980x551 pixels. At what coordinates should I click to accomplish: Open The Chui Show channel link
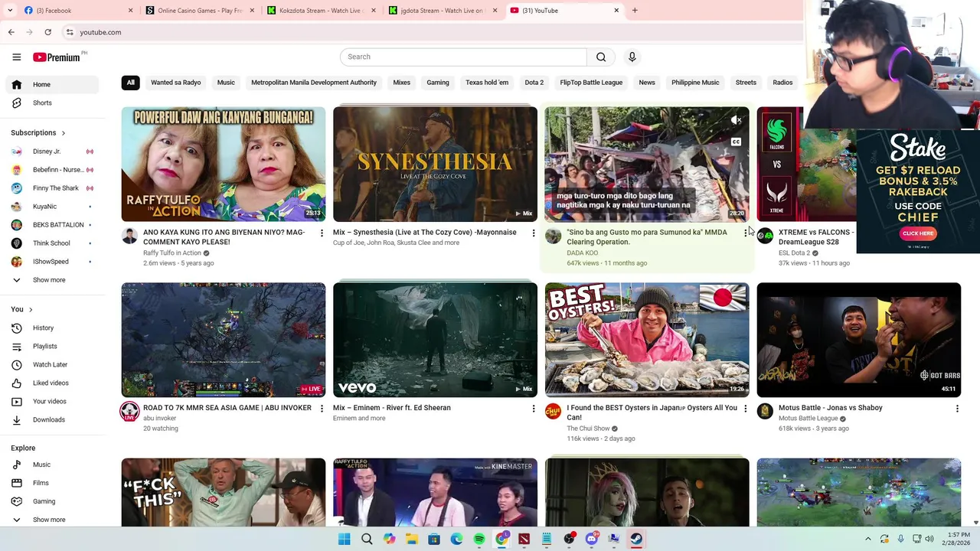pyautogui.click(x=588, y=429)
